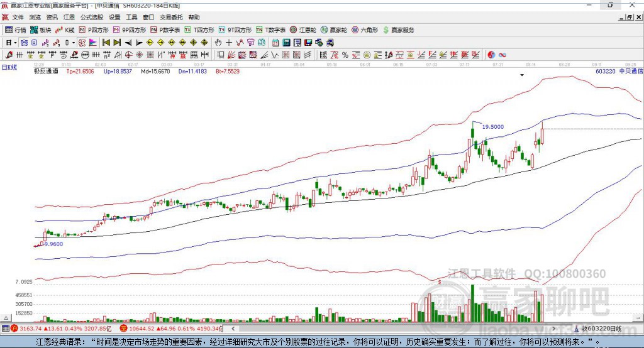Click the first yellow diamond arrow icon

tap(150, 43)
